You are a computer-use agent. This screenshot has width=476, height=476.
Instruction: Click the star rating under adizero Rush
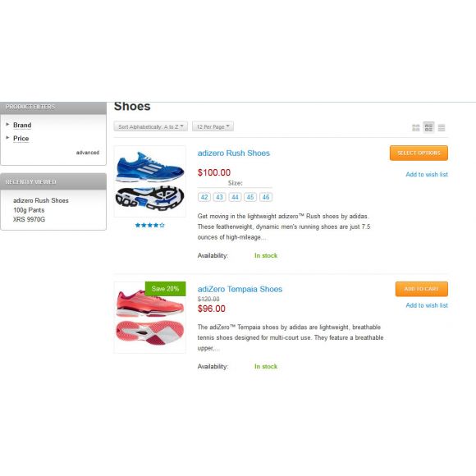coord(149,225)
